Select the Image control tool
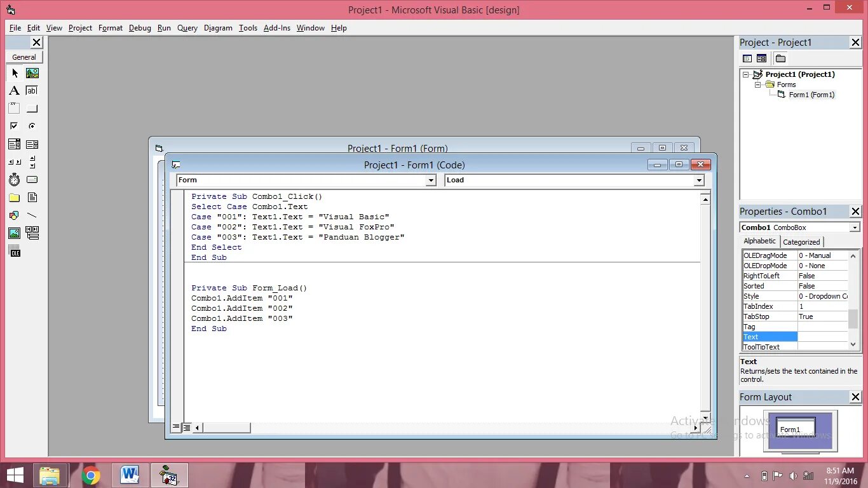This screenshot has width=868, height=488. click(15, 233)
